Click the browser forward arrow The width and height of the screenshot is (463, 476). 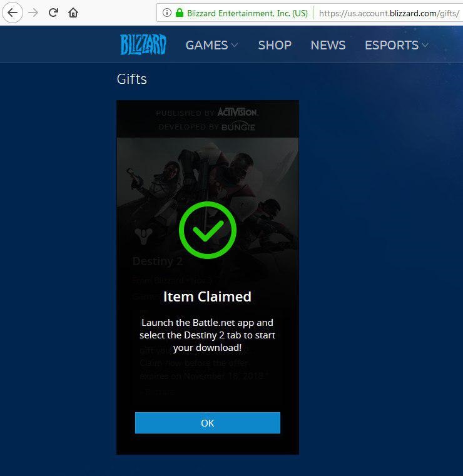click(x=33, y=13)
